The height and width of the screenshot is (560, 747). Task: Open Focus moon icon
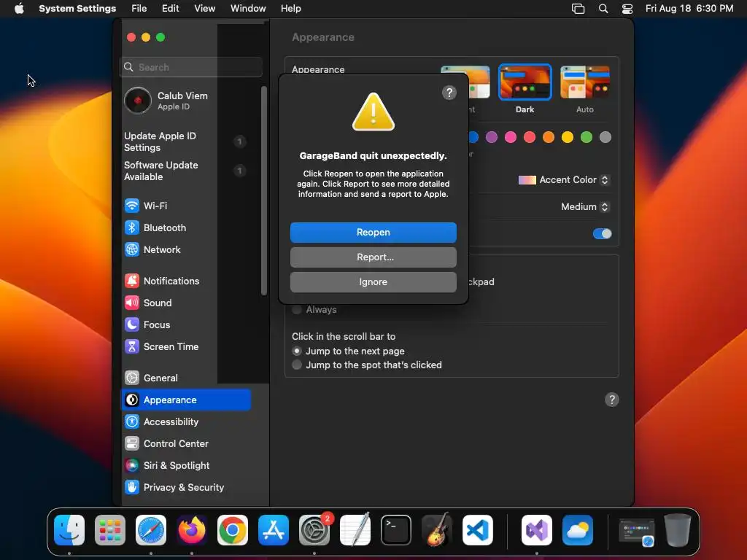pyautogui.click(x=132, y=324)
